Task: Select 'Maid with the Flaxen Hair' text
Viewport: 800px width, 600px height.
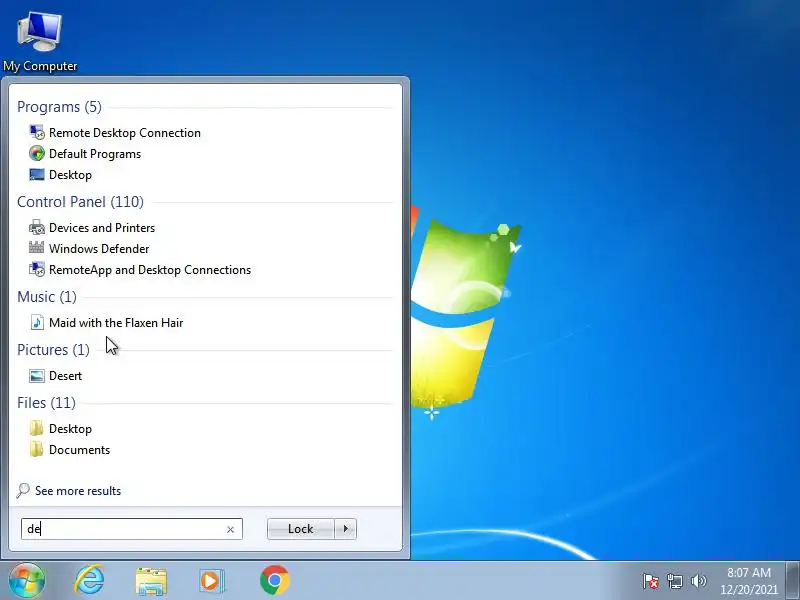Action: click(x=116, y=322)
